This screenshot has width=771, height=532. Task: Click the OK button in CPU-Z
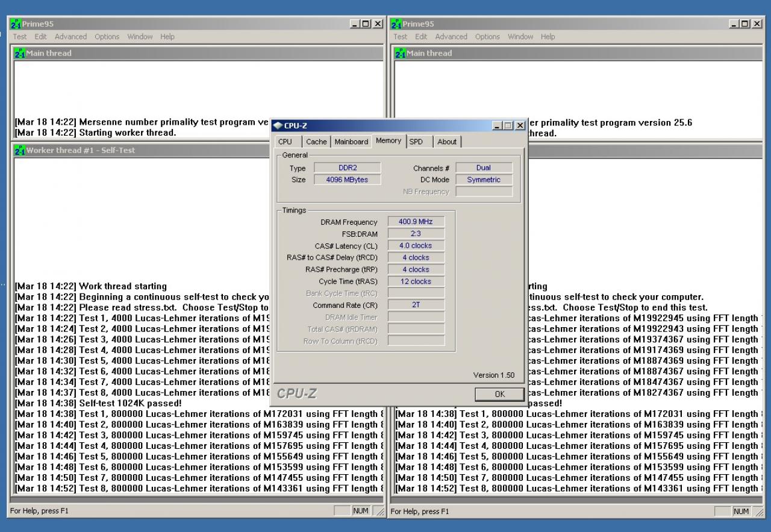pyautogui.click(x=499, y=394)
